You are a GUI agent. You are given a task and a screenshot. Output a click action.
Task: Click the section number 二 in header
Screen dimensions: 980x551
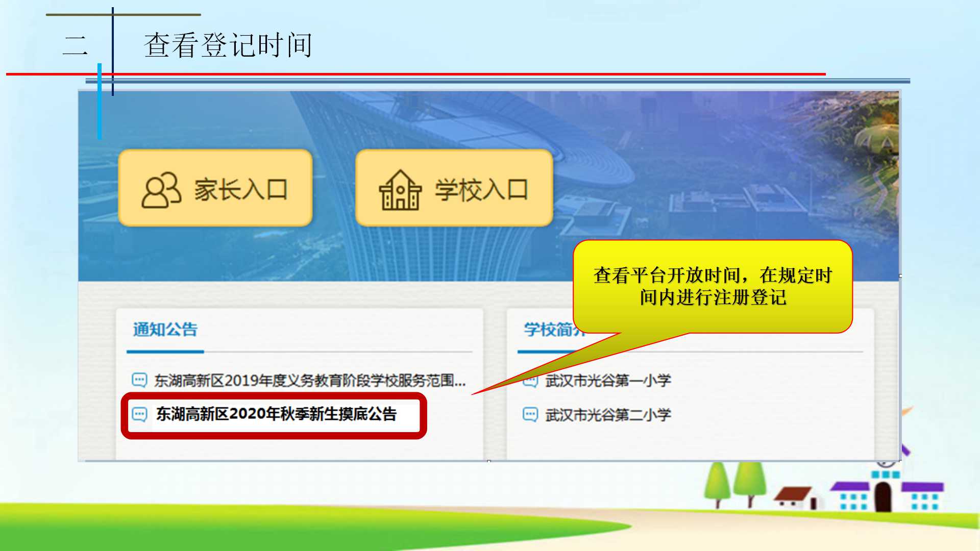coord(75,45)
